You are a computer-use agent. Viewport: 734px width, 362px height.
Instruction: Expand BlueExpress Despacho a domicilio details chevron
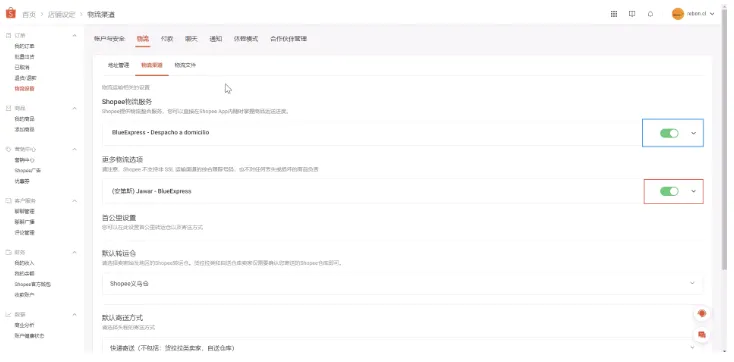pos(693,133)
